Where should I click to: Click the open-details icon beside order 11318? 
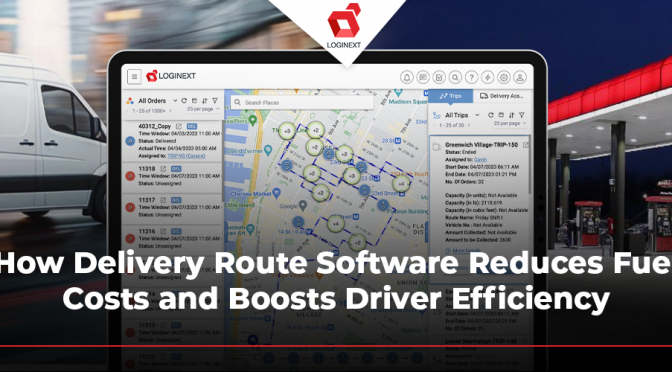[163, 169]
